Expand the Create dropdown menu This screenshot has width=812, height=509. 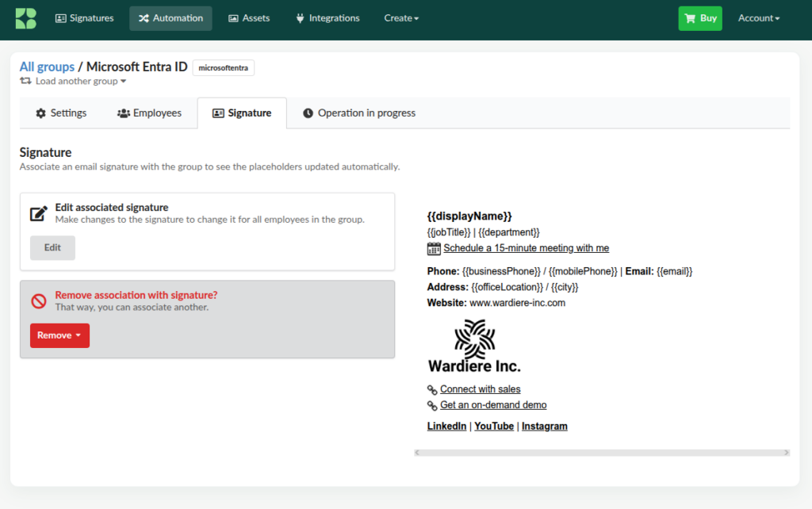coord(401,18)
